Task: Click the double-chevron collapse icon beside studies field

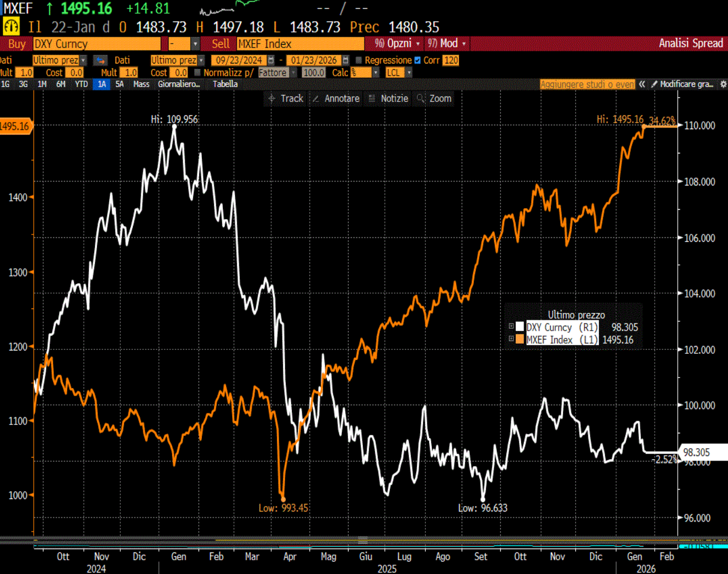Action: [x=642, y=84]
